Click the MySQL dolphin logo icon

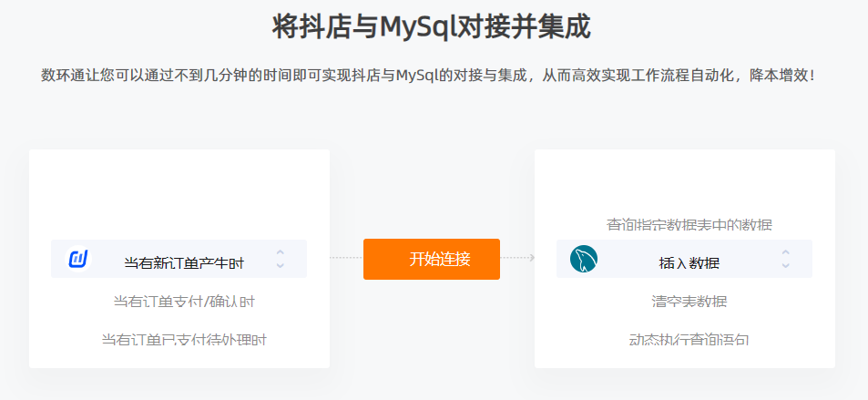pos(584,259)
